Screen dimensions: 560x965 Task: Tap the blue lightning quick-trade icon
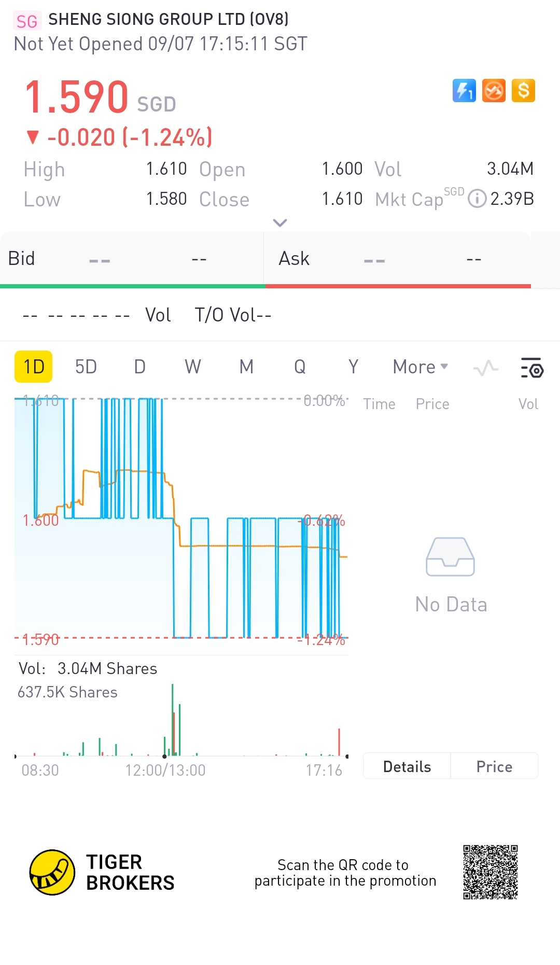coord(464,91)
